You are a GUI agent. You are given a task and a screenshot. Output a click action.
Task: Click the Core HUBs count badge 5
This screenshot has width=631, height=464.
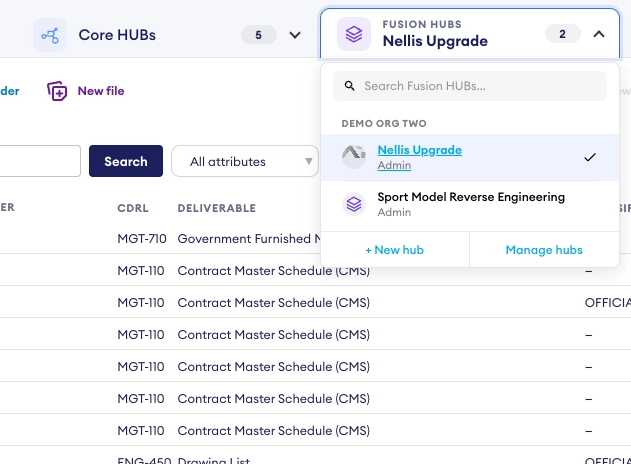(x=259, y=35)
